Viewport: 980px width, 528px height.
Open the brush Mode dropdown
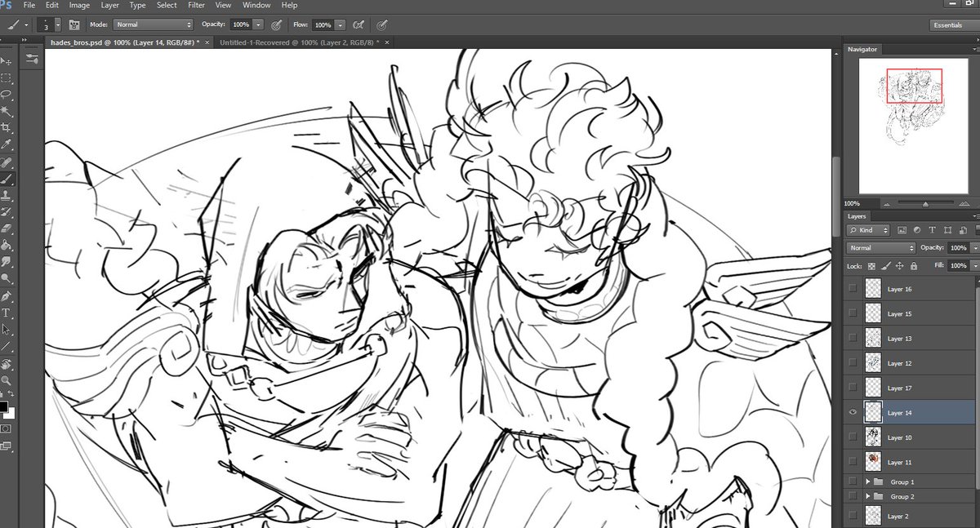pos(154,25)
